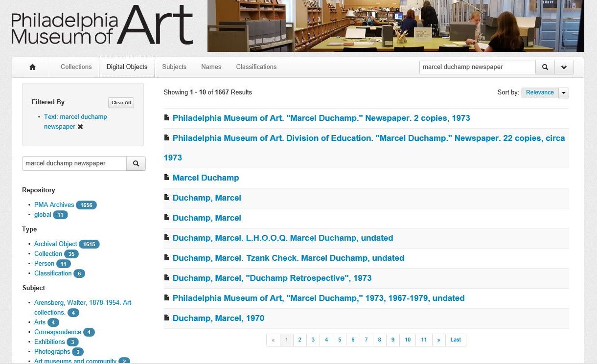Filter by Correspondence subject
The image size is (597, 364).
pos(58,332)
